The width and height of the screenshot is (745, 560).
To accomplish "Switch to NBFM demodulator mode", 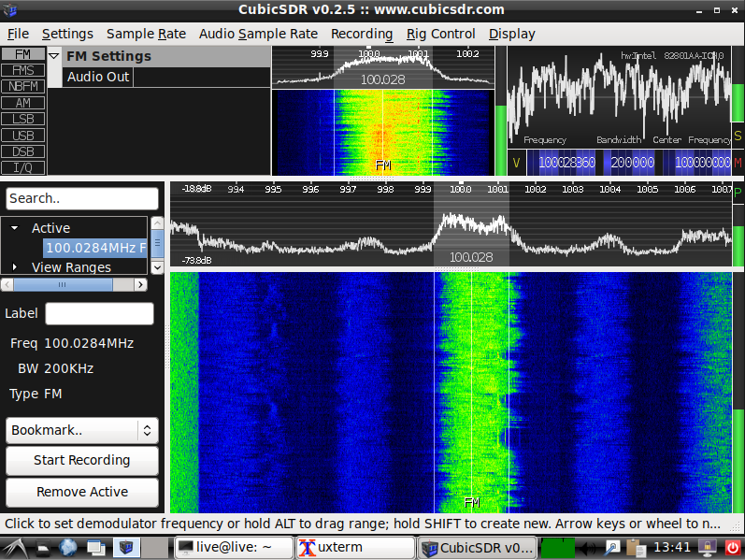I will click(22, 87).
